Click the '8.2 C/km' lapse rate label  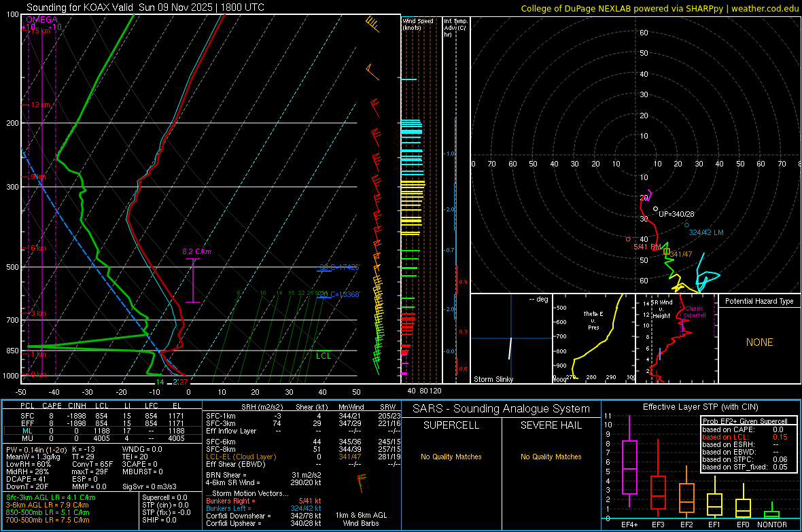pyautogui.click(x=196, y=251)
